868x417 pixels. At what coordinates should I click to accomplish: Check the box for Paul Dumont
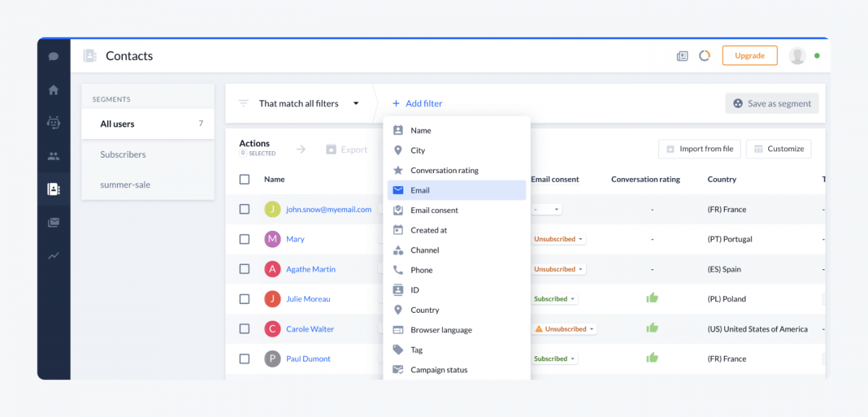(x=244, y=358)
